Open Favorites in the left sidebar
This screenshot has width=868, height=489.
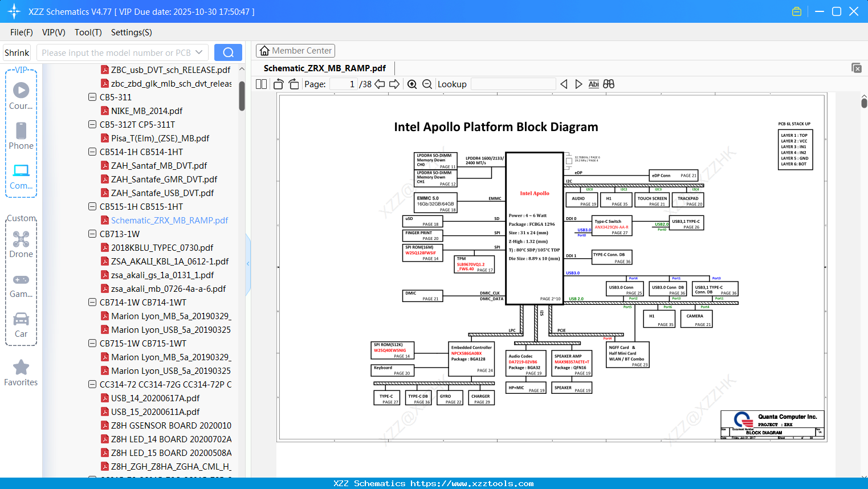tap(21, 373)
